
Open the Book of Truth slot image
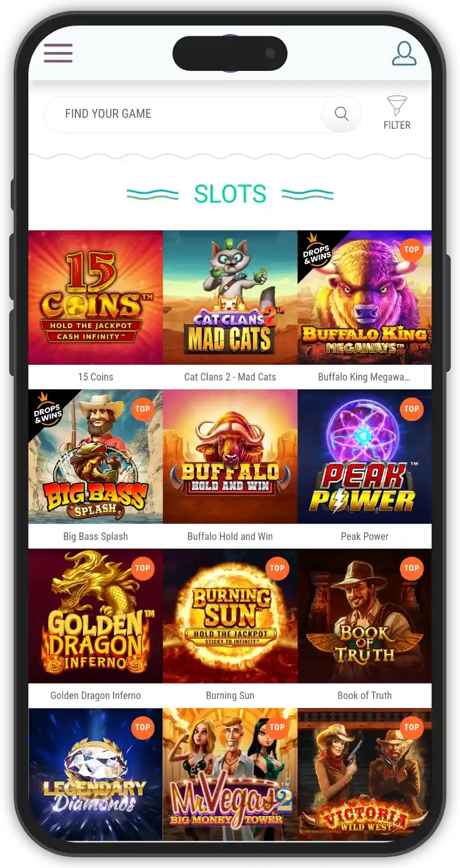pyautogui.click(x=365, y=616)
